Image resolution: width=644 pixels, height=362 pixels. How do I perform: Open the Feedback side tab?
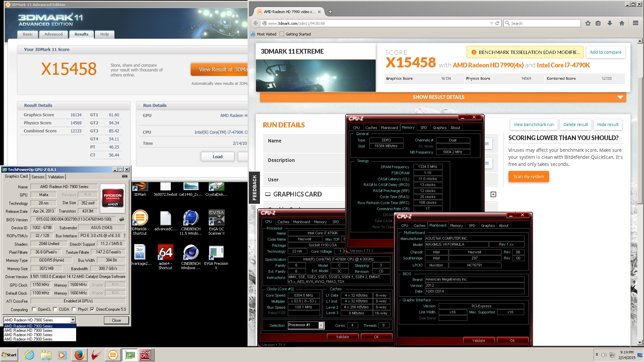click(x=255, y=187)
